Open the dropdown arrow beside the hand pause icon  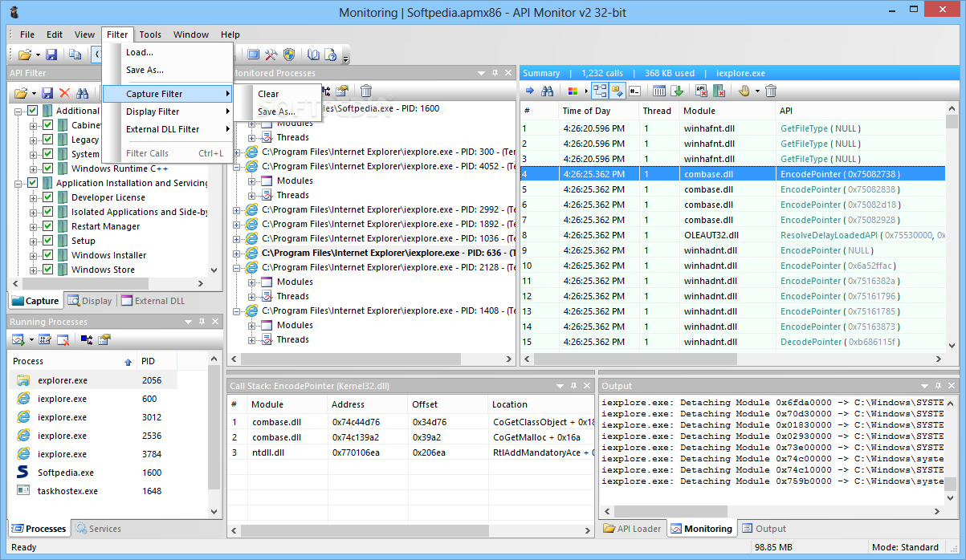[x=756, y=91]
